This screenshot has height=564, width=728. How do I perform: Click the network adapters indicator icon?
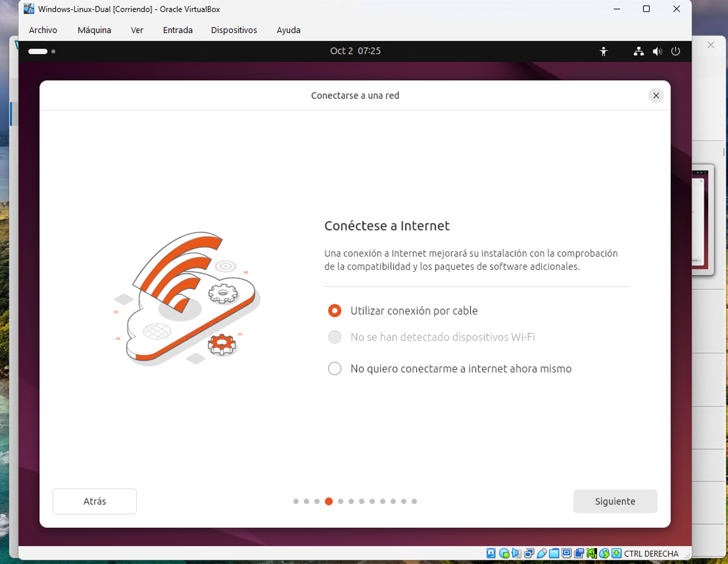[x=529, y=553]
